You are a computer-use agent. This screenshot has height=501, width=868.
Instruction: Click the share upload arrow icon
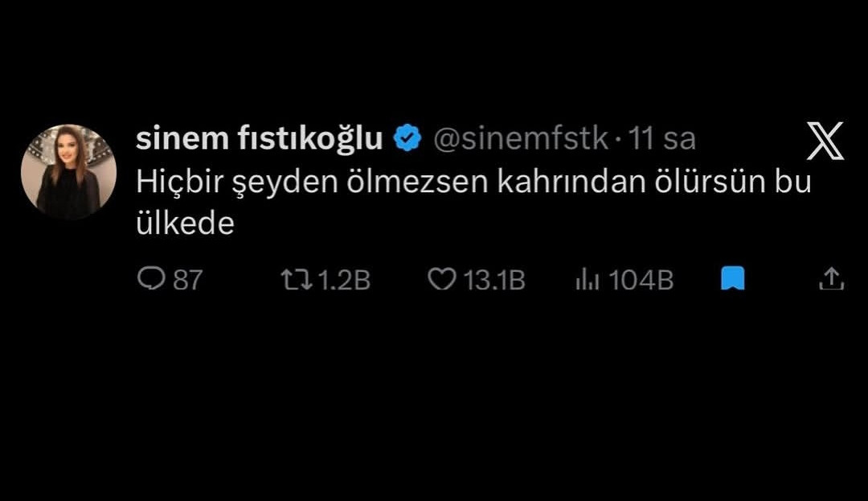[830, 279]
